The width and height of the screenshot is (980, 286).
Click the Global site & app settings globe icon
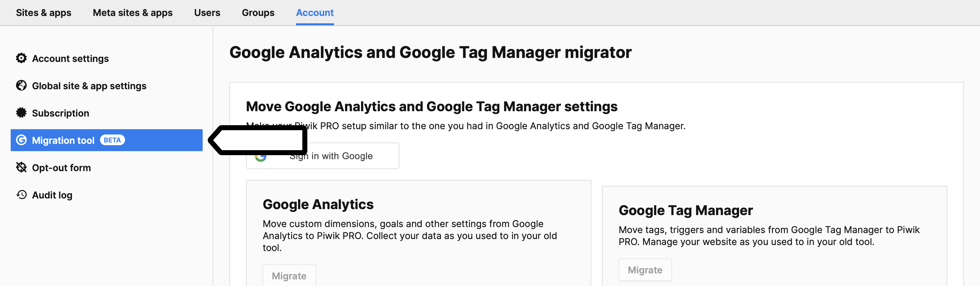tap(21, 86)
